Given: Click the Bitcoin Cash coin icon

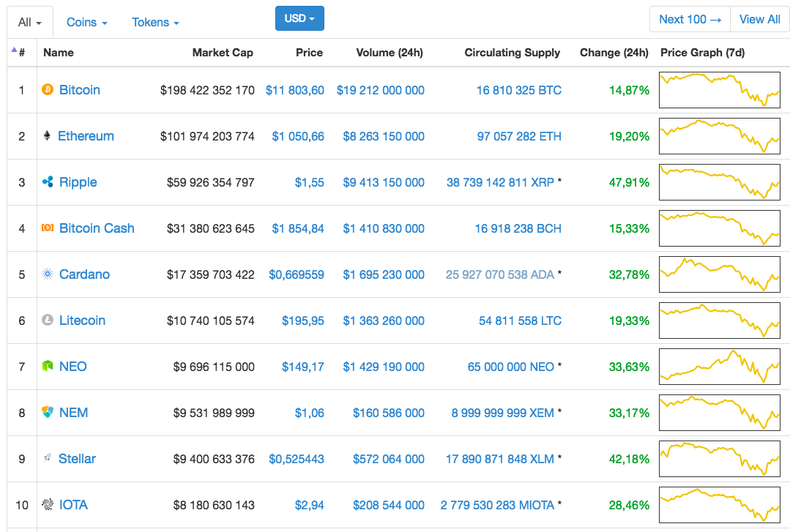Looking at the screenshot, I should 46,228.
